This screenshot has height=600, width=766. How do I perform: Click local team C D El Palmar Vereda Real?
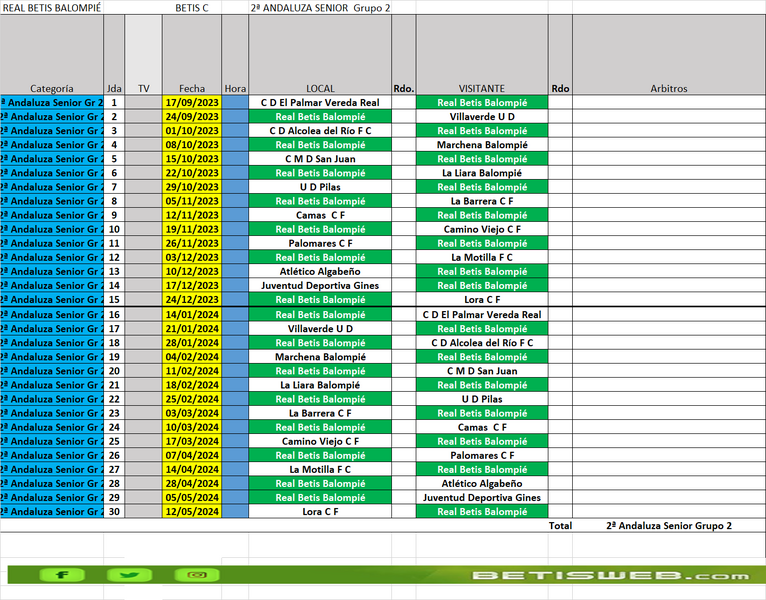click(x=320, y=103)
